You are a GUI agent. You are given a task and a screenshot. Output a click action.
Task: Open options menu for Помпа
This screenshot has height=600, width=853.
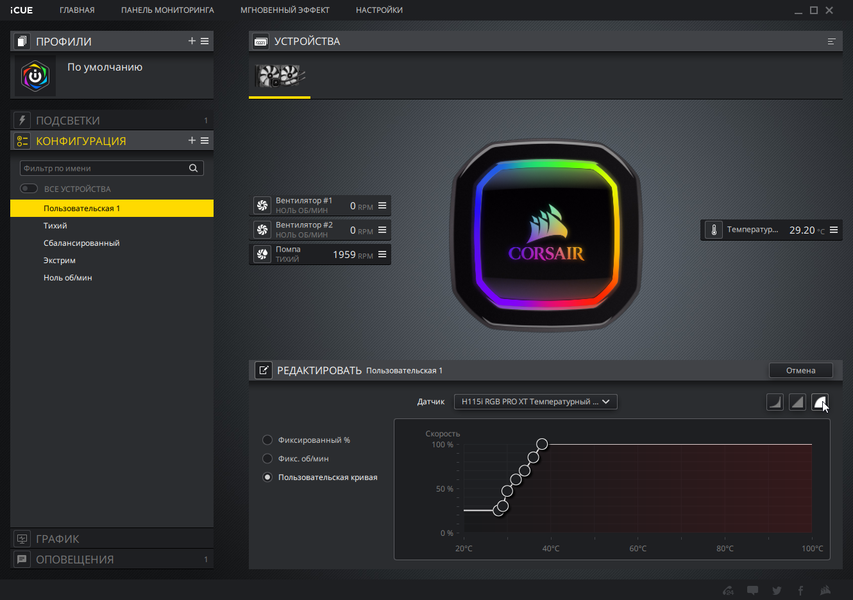[x=382, y=254]
